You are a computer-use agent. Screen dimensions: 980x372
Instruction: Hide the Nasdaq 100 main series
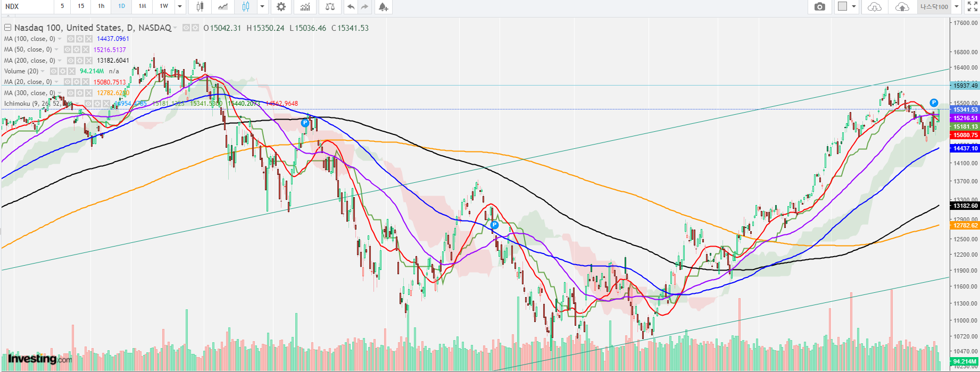click(186, 28)
